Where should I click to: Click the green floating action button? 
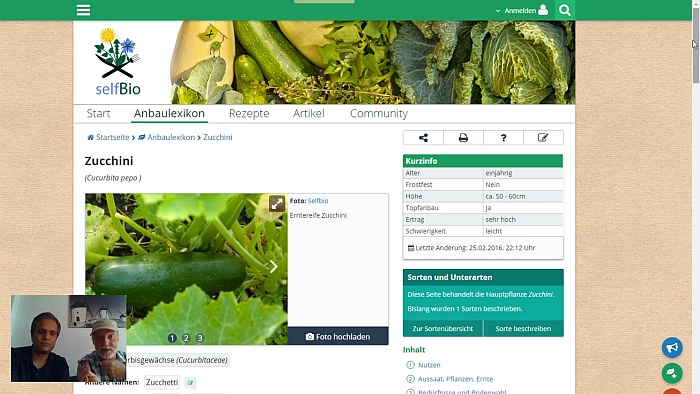point(672,373)
